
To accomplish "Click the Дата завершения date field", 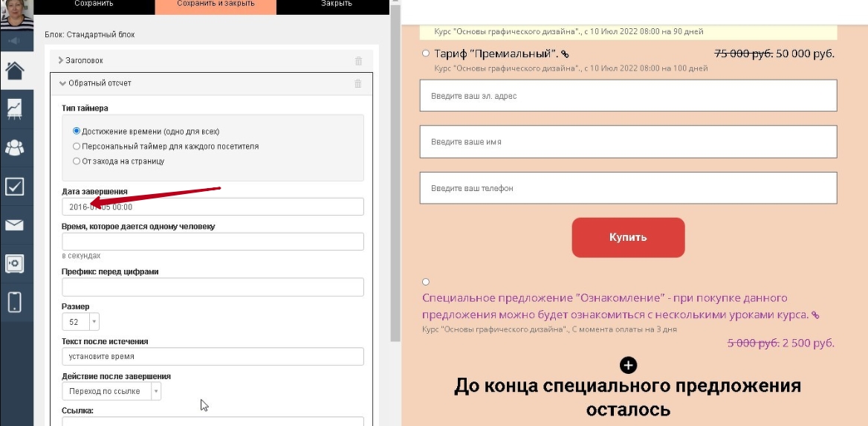I will point(213,207).
